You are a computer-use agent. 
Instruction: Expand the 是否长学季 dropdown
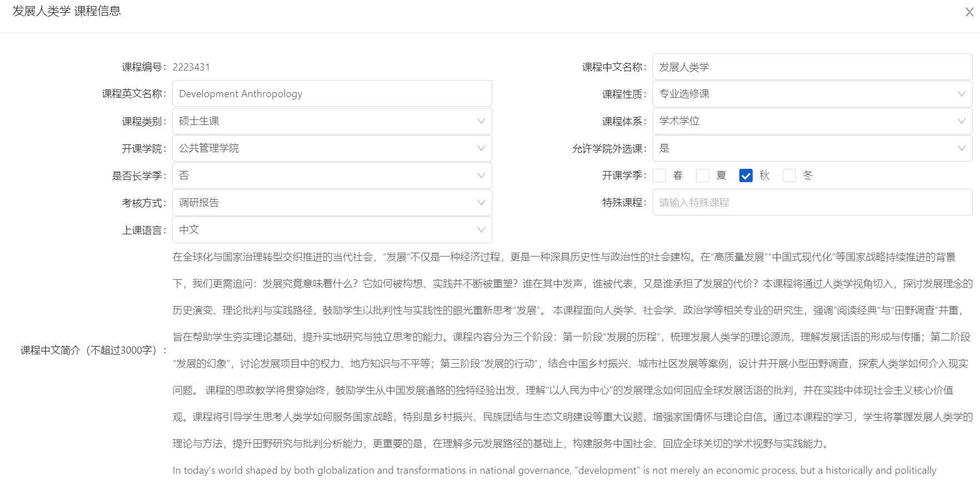tap(332, 175)
